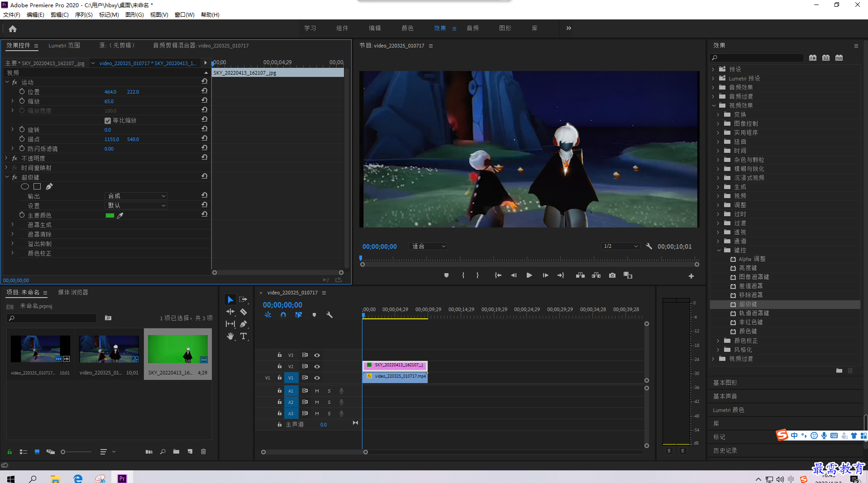This screenshot has width=868, height=483.
Task: Open the Lumetri 颜色 panel
Action: coord(728,410)
